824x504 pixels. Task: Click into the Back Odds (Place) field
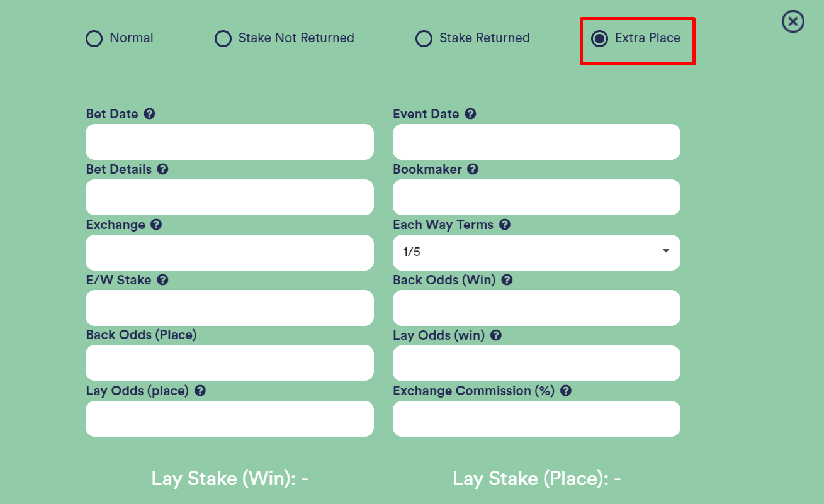230,362
